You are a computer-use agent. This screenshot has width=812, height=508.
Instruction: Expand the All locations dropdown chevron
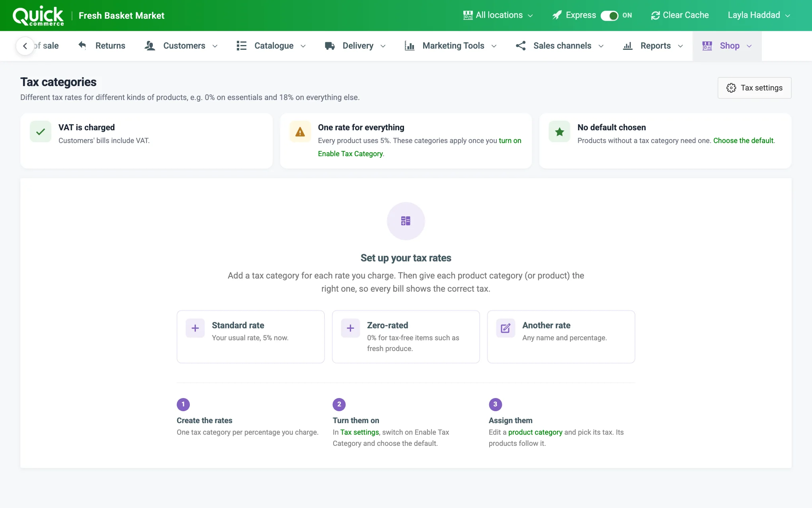[530, 16]
